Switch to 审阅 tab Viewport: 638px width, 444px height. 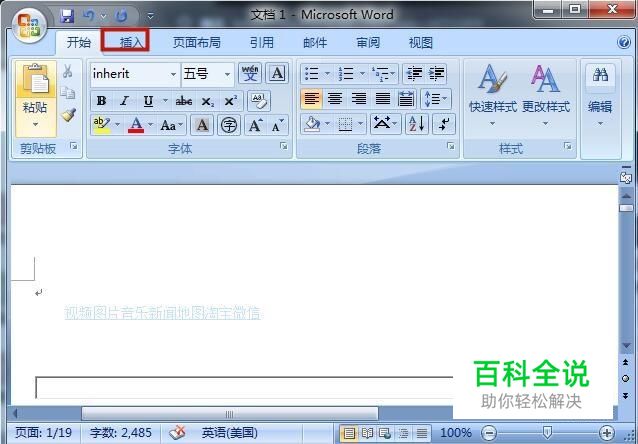[368, 42]
